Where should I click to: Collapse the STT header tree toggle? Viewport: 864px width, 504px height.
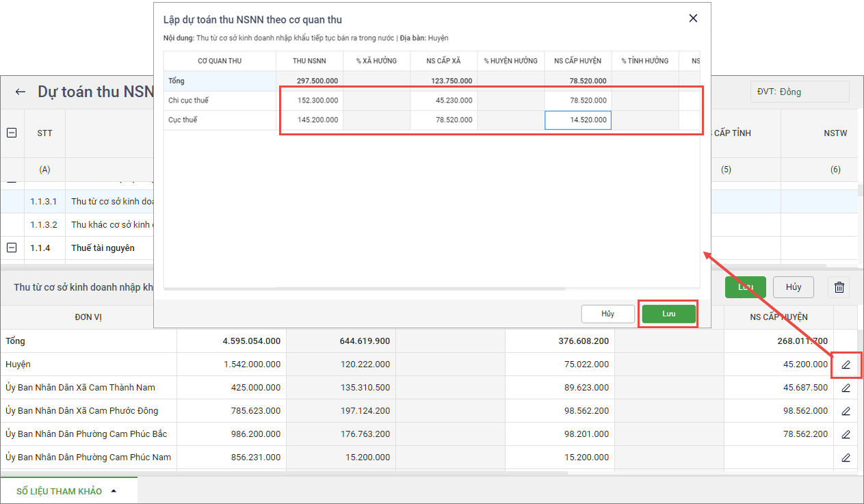tap(12, 133)
